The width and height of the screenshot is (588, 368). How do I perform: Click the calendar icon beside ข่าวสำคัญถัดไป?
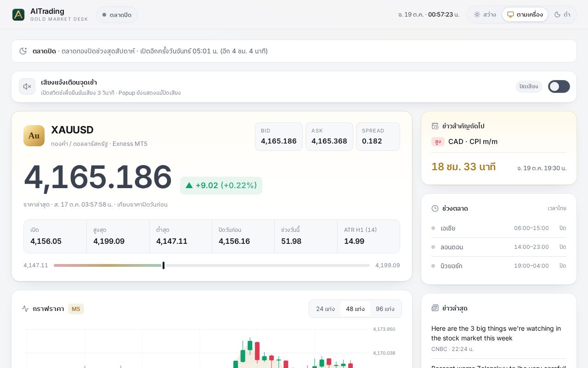(435, 126)
